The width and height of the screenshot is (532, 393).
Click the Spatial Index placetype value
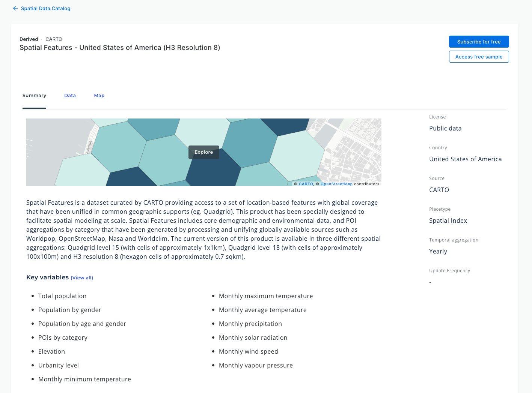[x=448, y=220]
